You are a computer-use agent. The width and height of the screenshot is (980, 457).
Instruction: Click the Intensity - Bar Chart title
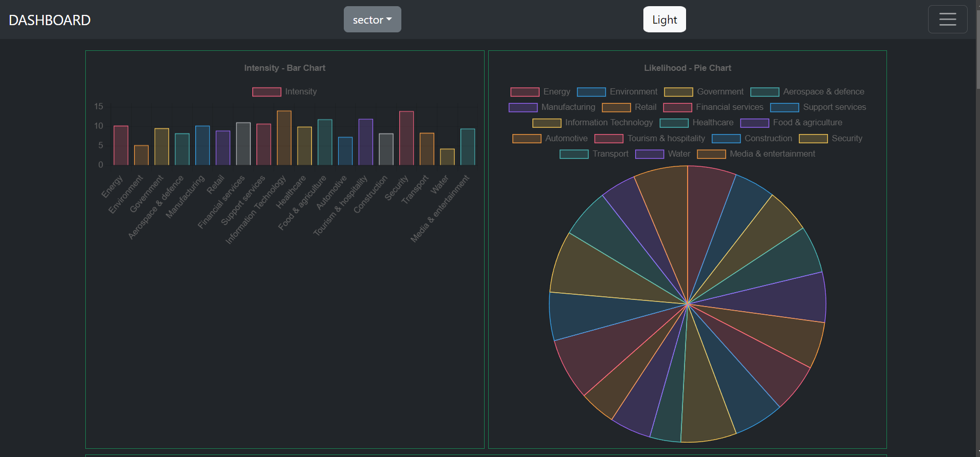tap(285, 68)
